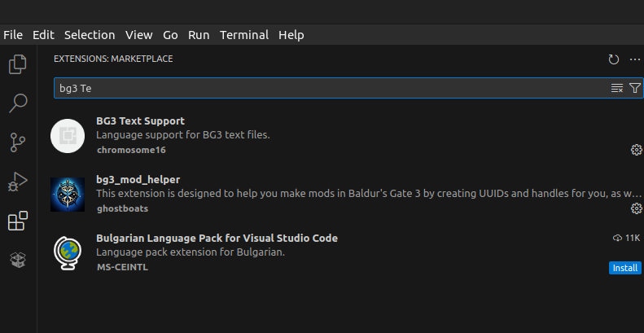644x333 pixels.
Task: Select Bulgarian Language Pack for Visual Studio Code
Action: point(217,239)
